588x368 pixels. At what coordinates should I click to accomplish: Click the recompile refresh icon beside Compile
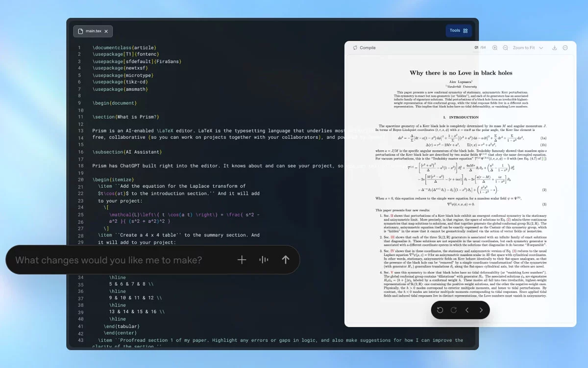click(355, 48)
